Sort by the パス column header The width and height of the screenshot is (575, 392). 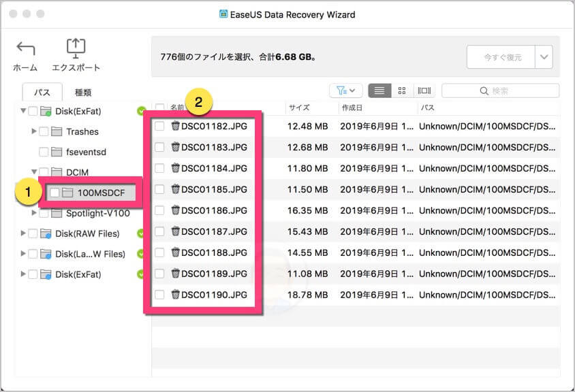(x=428, y=108)
